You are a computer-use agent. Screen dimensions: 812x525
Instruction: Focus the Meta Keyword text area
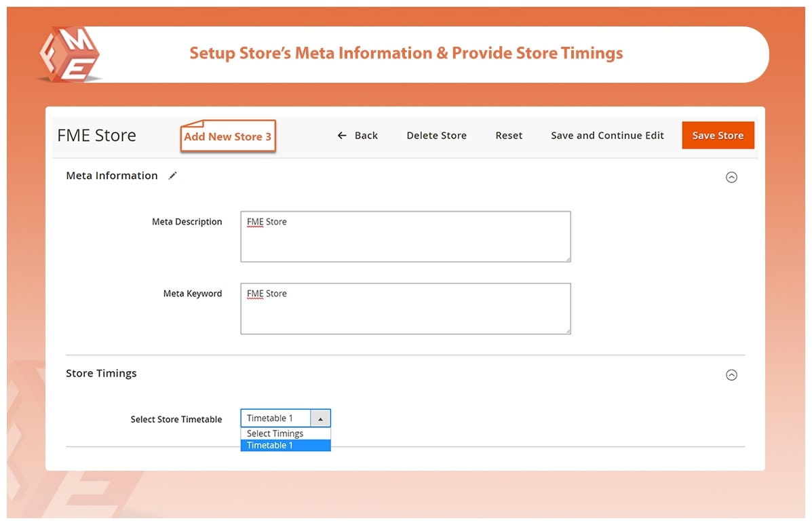coord(405,309)
